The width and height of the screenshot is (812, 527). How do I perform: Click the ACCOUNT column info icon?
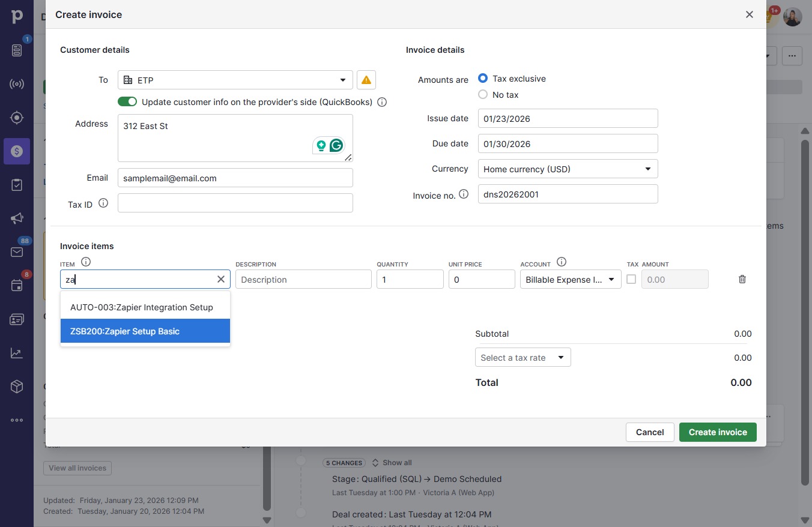562,262
